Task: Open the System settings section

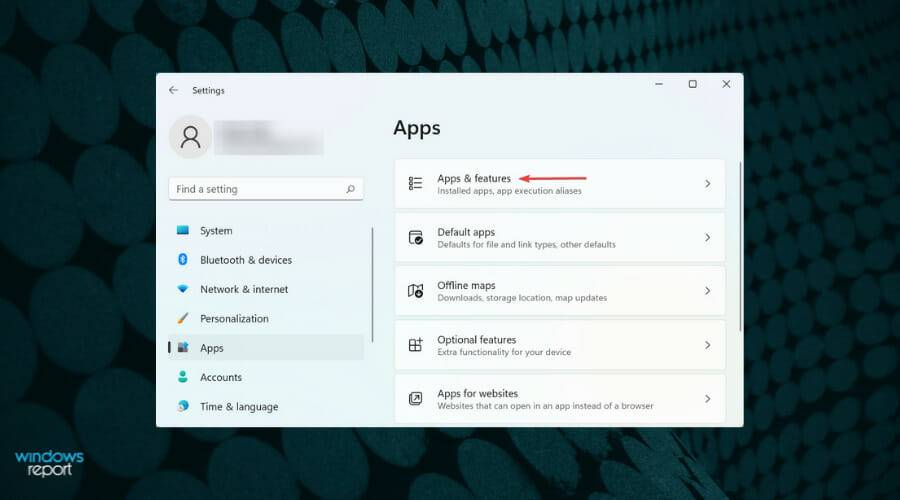Action: point(216,231)
